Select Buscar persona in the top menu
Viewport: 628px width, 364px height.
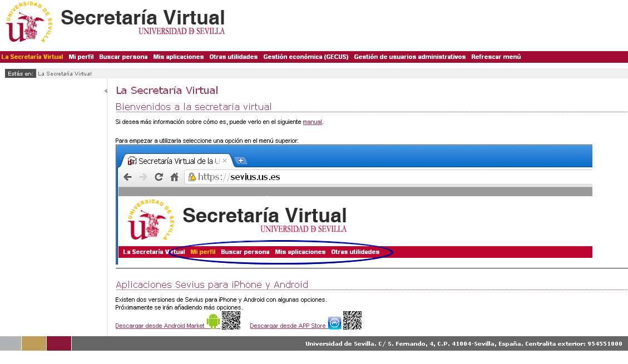coord(123,57)
